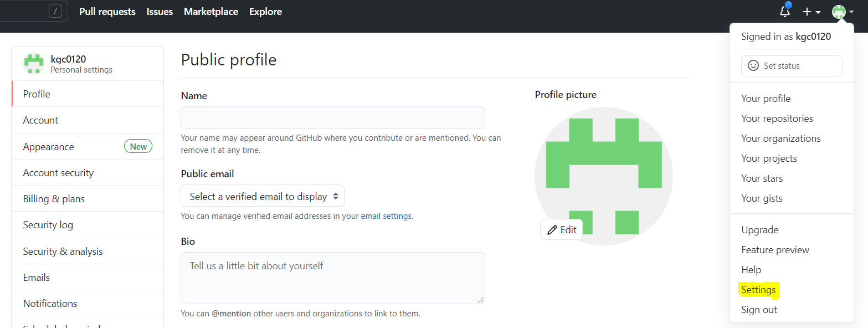Open Issues in top navigation
This screenshot has width=868, height=328.
pos(160,12)
